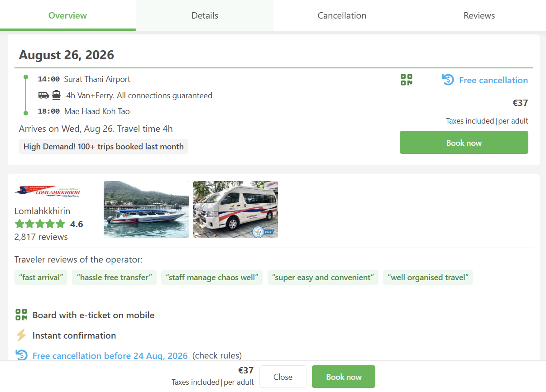Click the "fast arrival" review tag

tap(41, 277)
